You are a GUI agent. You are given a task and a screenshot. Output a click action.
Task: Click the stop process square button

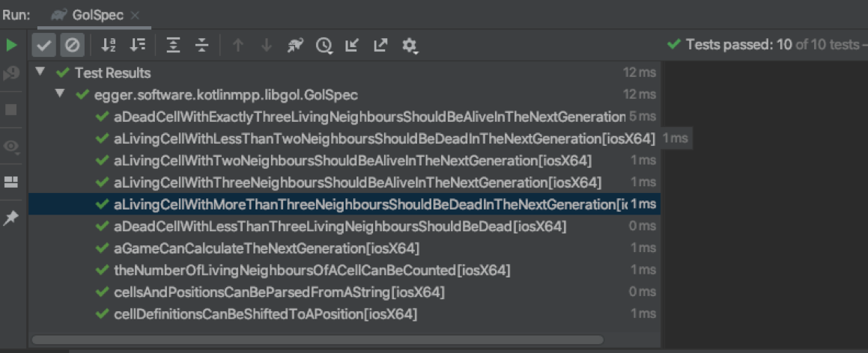click(x=11, y=110)
